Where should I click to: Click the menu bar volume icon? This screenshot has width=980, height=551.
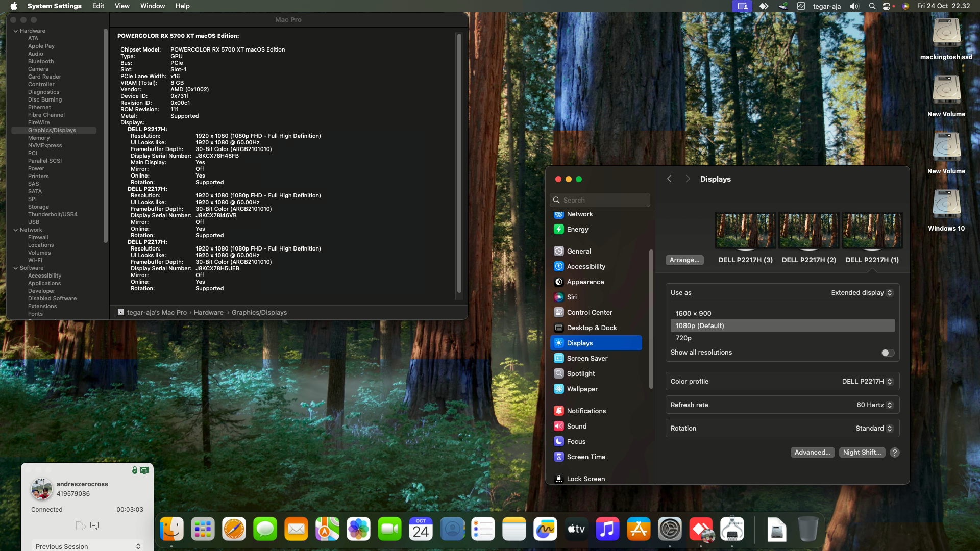[x=854, y=6]
